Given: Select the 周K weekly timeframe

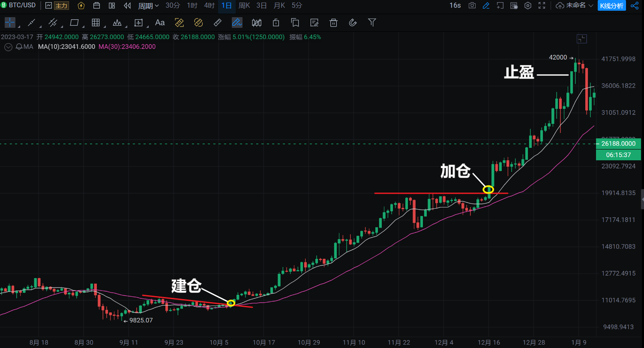Looking at the screenshot, I should (x=244, y=6).
